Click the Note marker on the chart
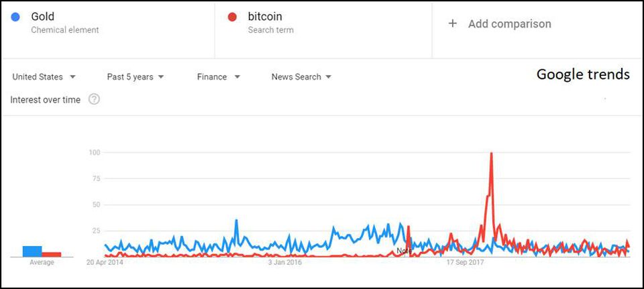This screenshot has height=289, width=644. click(404, 251)
